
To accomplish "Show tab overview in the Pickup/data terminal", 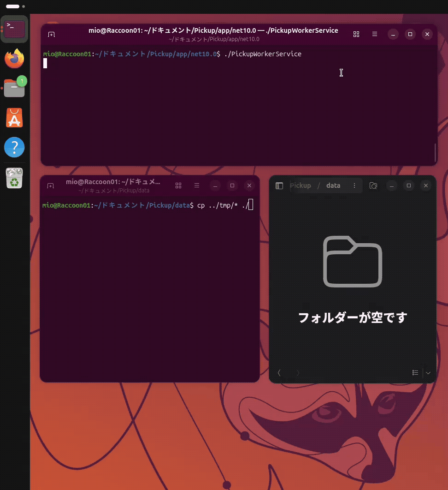I will point(178,185).
